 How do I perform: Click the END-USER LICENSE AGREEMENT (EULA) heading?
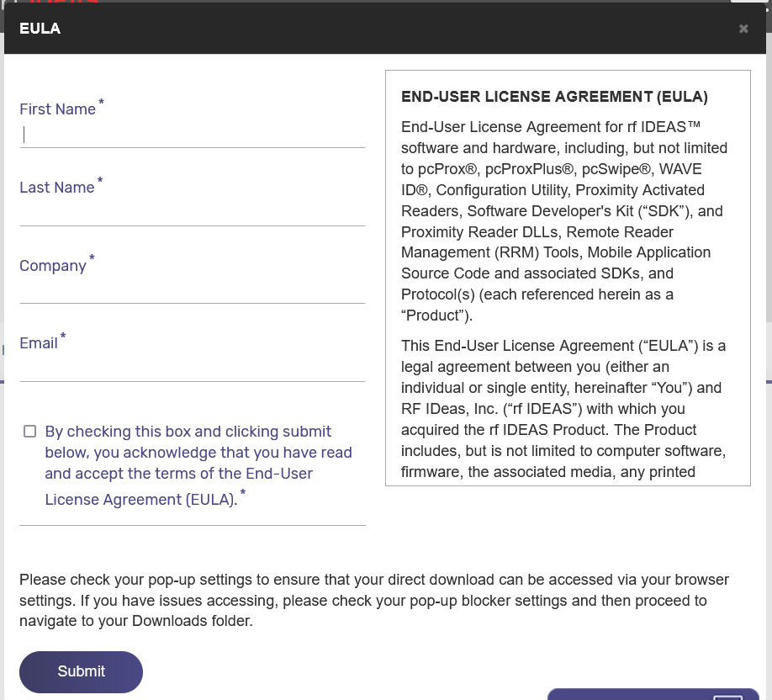554,97
